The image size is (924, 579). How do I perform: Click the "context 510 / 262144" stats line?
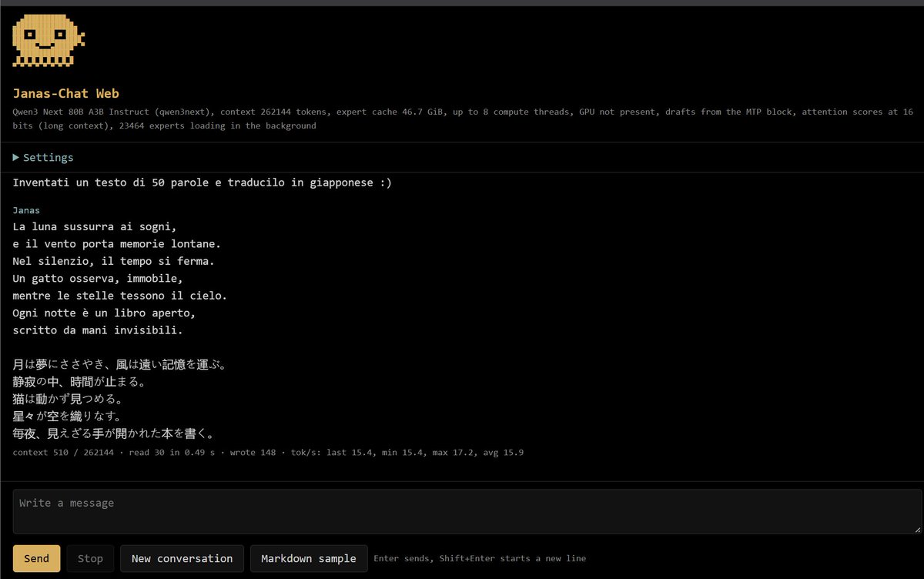click(268, 452)
